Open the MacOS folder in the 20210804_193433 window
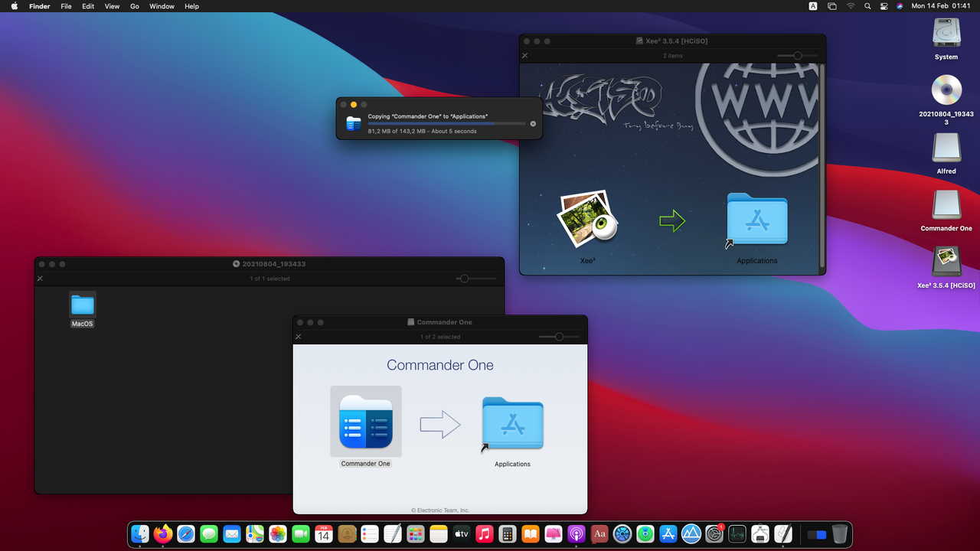980x551 pixels. pos(82,306)
